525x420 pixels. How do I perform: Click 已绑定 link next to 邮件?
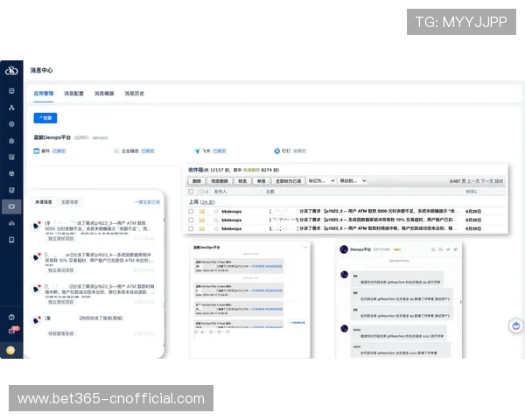click(59, 151)
